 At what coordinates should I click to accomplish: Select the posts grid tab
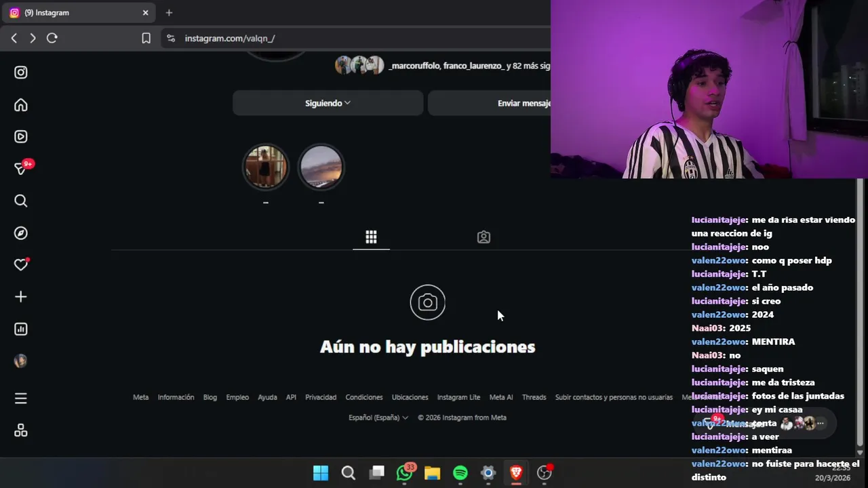click(371, 237)
